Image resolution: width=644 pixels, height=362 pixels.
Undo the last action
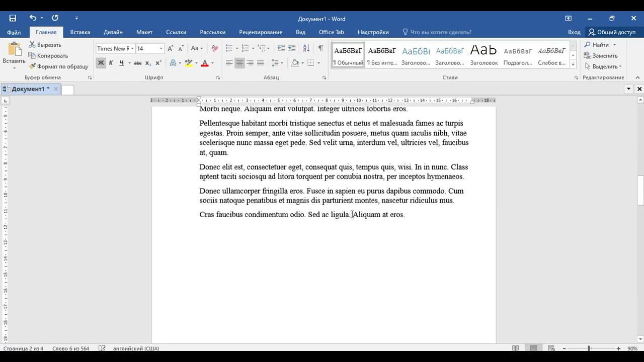(x=33, y=18)
